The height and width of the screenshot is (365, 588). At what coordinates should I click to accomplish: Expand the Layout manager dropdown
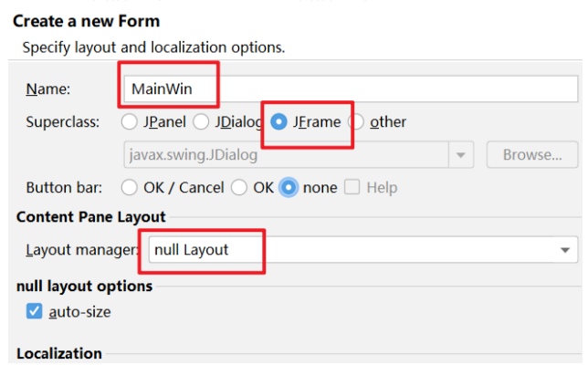(359, 249)
